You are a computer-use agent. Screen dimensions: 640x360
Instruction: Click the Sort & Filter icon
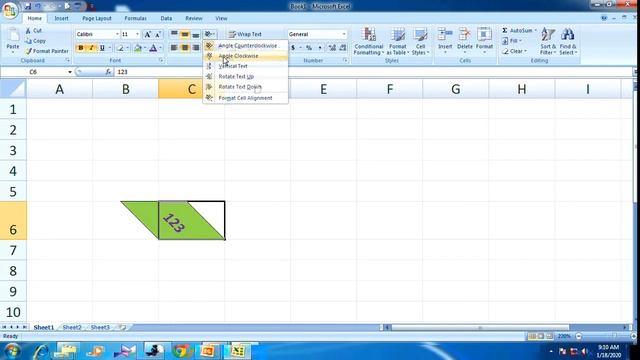coord(548,35)
